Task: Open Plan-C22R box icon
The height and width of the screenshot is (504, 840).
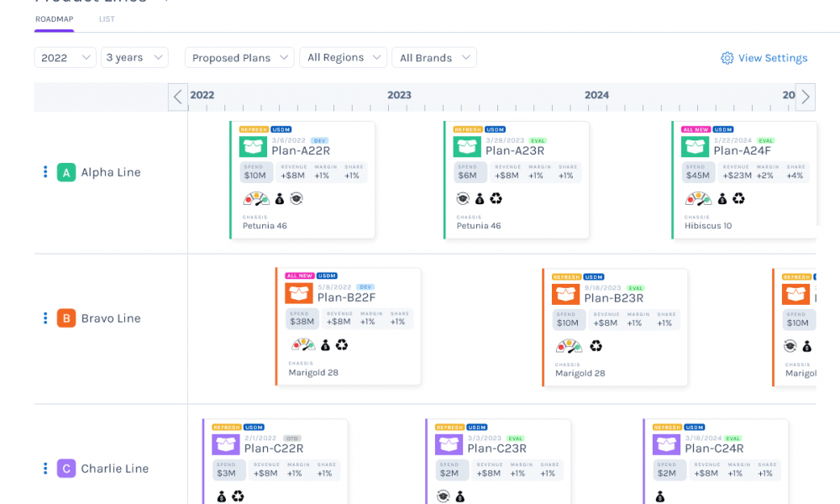Action: pos(225,444)
